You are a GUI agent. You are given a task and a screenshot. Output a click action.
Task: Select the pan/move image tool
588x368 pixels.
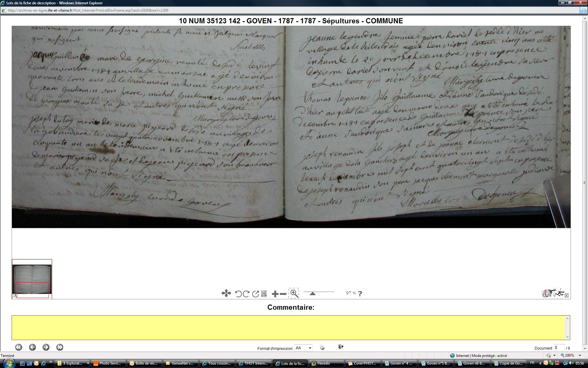(226, 293)
